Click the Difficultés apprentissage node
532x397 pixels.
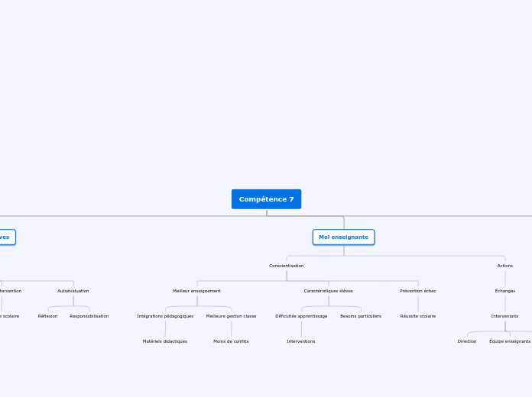tap(301, 316)
